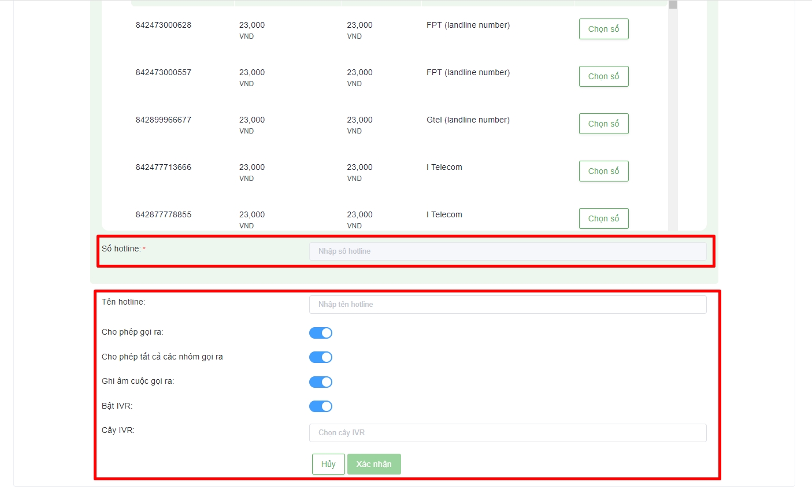Pick the Gtel number 842899966677 via Chọn số
The image size is (812, 504).
(603, 124)
